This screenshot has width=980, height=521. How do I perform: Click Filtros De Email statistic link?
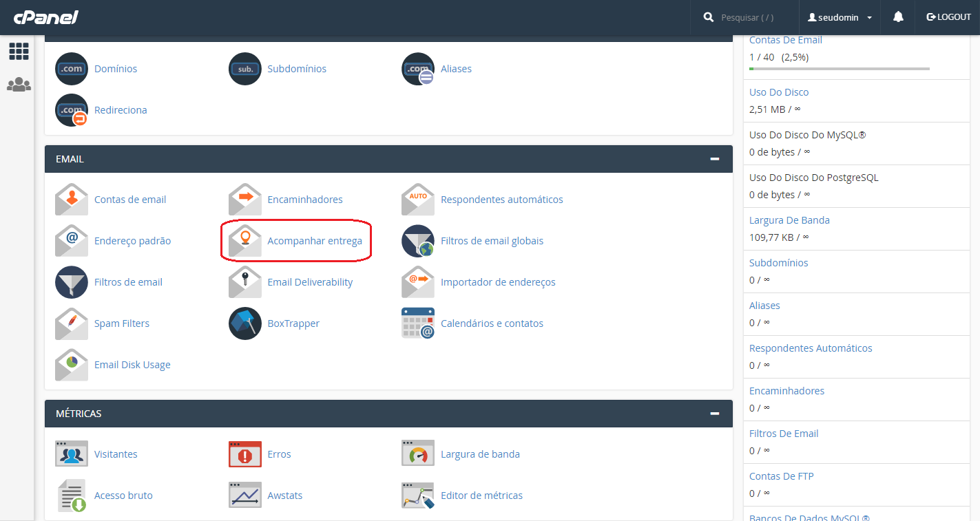784,434
